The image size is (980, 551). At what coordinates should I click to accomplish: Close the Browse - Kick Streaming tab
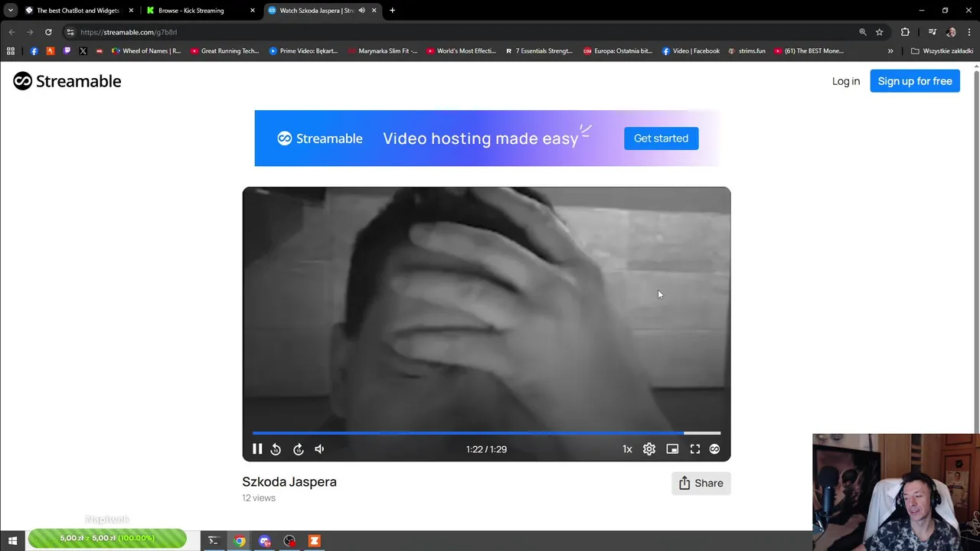253,11
